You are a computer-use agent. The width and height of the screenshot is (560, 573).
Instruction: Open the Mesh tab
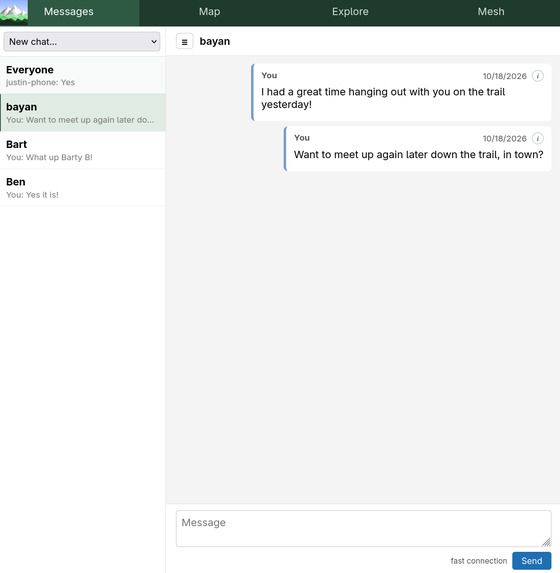(491, 12)
